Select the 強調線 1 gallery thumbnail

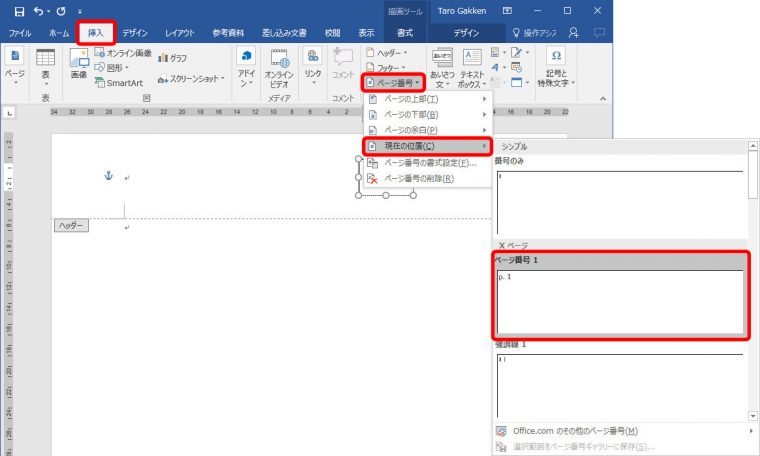click(620, 385)
